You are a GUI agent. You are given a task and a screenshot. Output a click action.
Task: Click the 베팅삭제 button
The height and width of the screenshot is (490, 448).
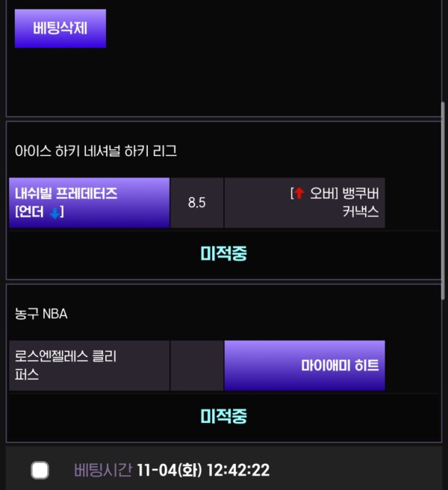(x=60, y=28)
